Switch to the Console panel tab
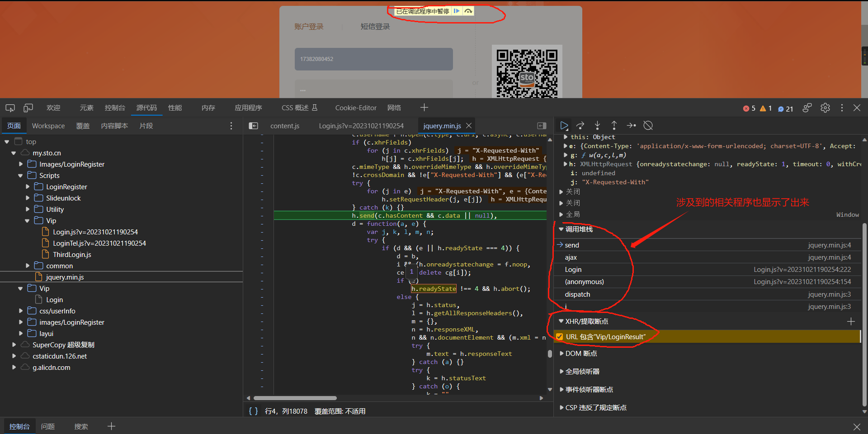Screen dimensions: 868x434 pyautogui.click(x=115, y=108)
